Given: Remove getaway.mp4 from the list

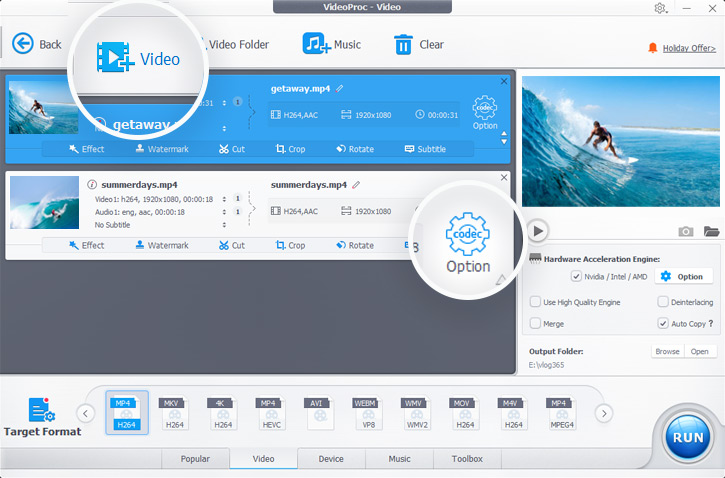Looking at the screenshot, I should click(504, 81).
